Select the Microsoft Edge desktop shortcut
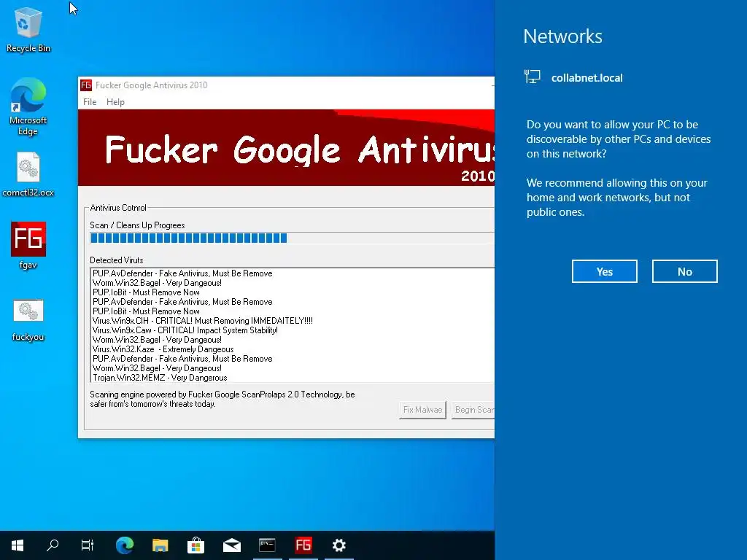 [28, 106]
